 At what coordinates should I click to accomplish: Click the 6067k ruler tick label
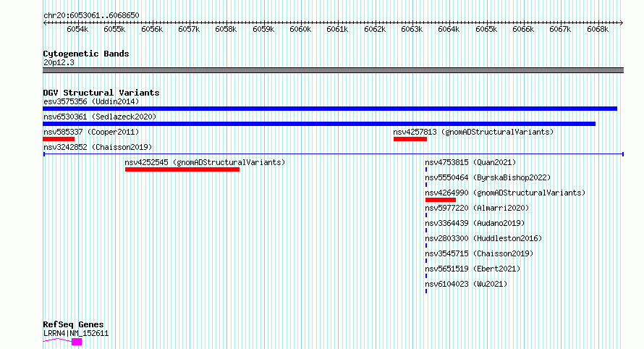click(x=560, y=29)
